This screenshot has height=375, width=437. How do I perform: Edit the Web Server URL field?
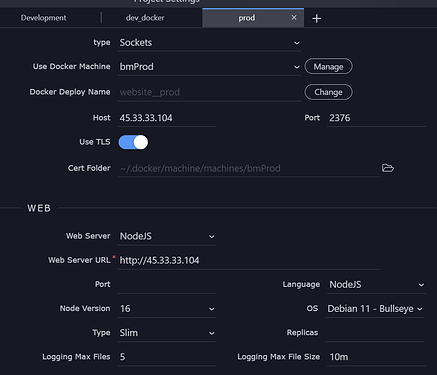point(248,261)
